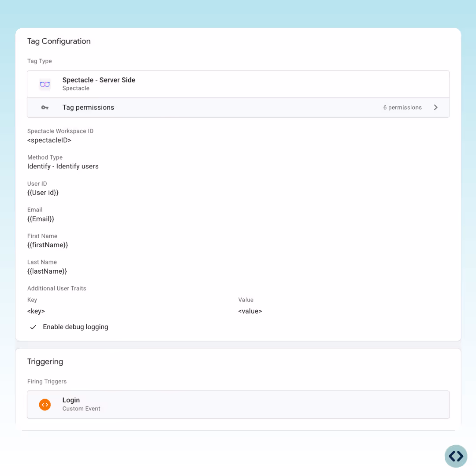The width and height of the screenshot is (476, 476).
Task: Click the {{lastName}} value
Action: tap(47, 271)
